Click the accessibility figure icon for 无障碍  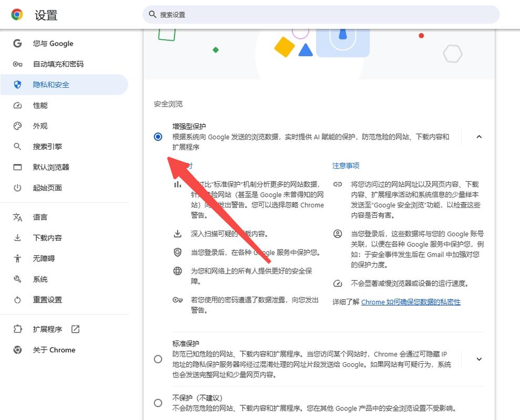17,258
